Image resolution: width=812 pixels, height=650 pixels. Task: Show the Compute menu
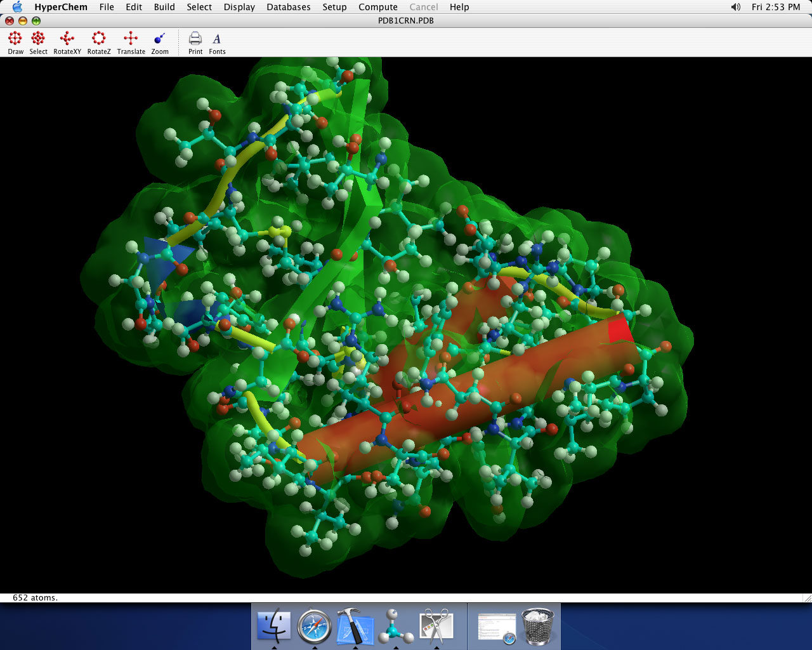pos(378,7)
